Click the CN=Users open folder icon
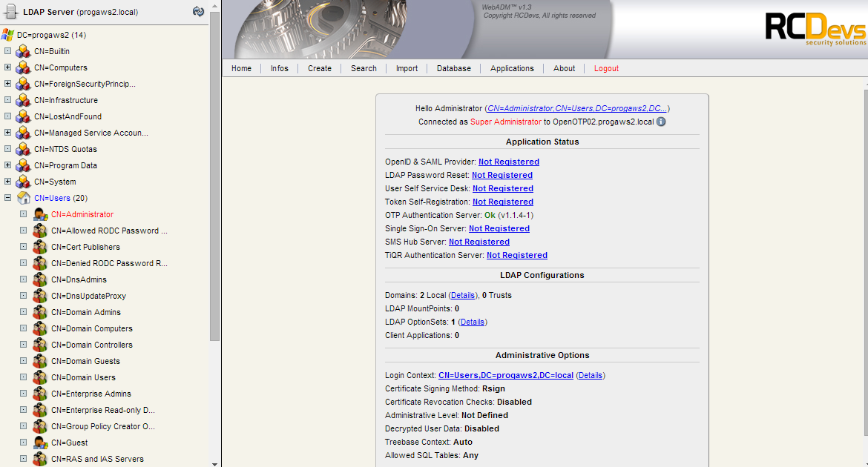The image size is (868, 467). 23,198
